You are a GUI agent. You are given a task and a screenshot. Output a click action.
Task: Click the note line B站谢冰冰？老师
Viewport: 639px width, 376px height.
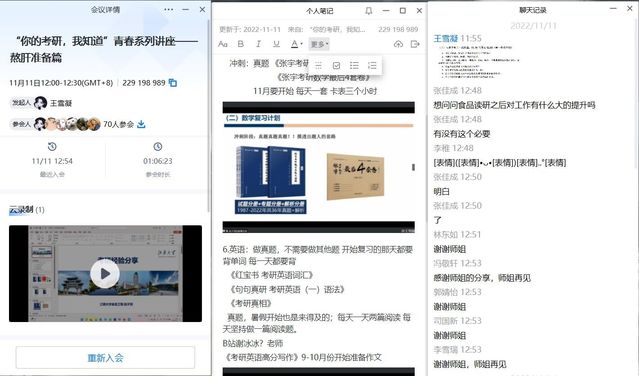253,343
